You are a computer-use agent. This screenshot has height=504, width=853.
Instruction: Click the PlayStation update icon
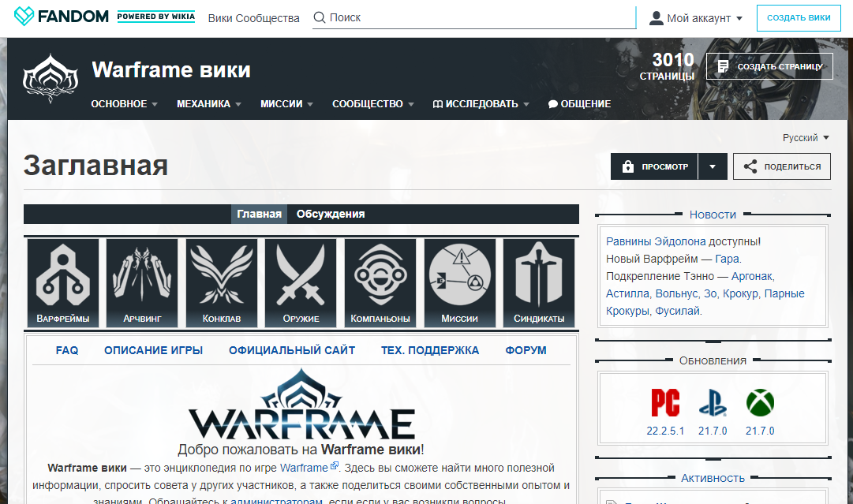coord(713,403)
